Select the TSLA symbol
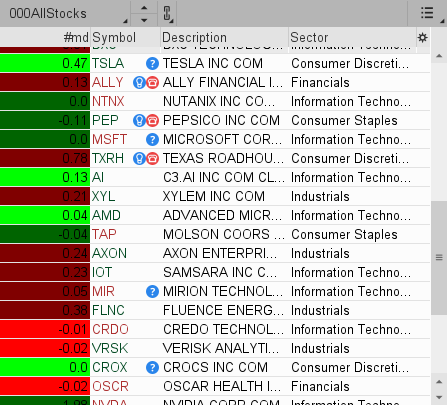The height and width of the screenshot is (405, 447). click(x=108, y=63)
